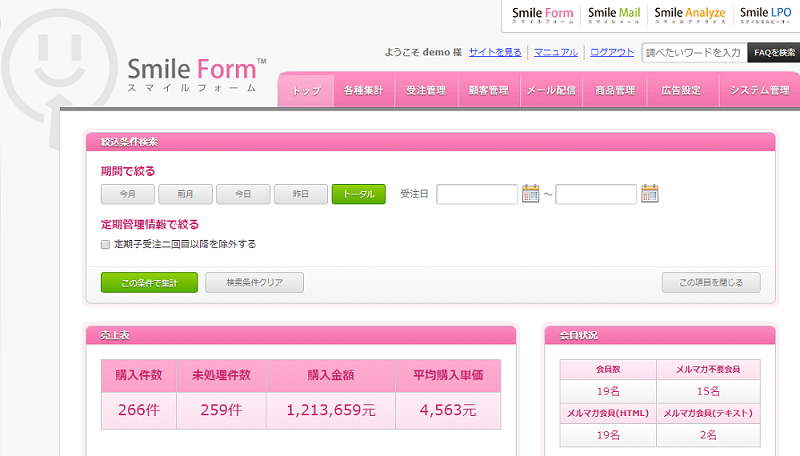Open the 広告設定 tab

pyautogui.click(x=681, y=91)
